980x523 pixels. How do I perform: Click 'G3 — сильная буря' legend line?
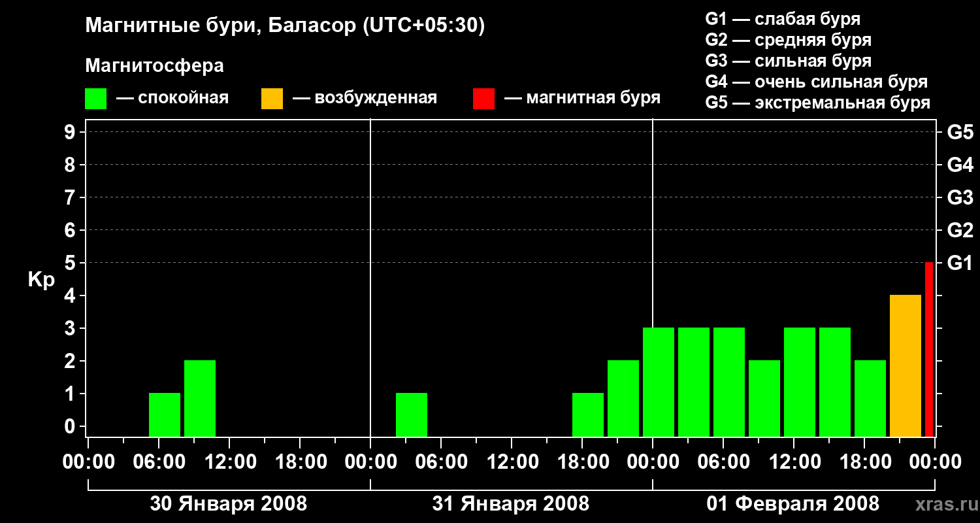pos(788,61)
